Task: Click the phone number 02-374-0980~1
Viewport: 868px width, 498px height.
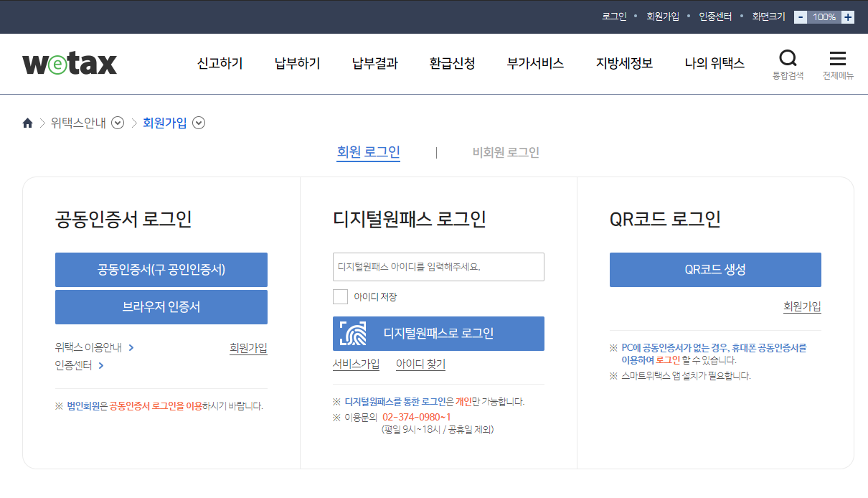Action: [417, 417]
